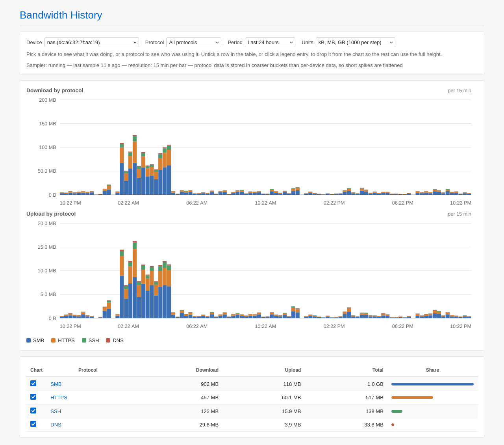Click the SMB legend color swatch
Screen dimensions: 504x445
tap(29, 341)
